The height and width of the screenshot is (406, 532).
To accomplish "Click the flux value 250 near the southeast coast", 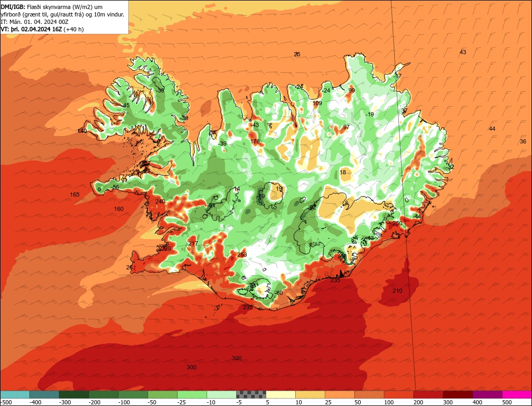I will point(397,223).
